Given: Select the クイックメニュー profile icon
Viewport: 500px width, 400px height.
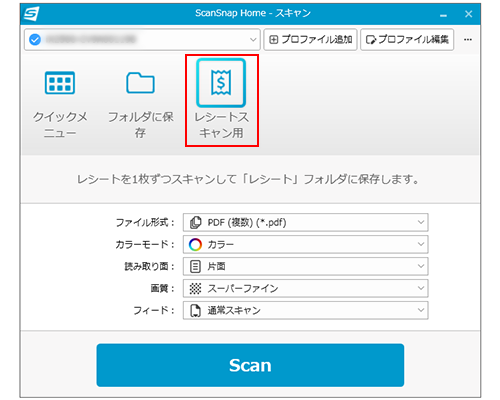Looking at the screenshot, I should [x=60, y=83].
